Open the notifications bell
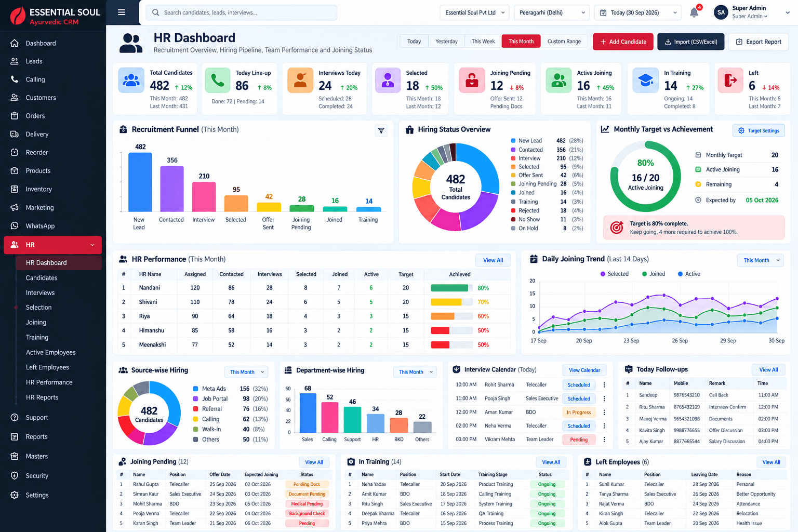 click(694, 12)
